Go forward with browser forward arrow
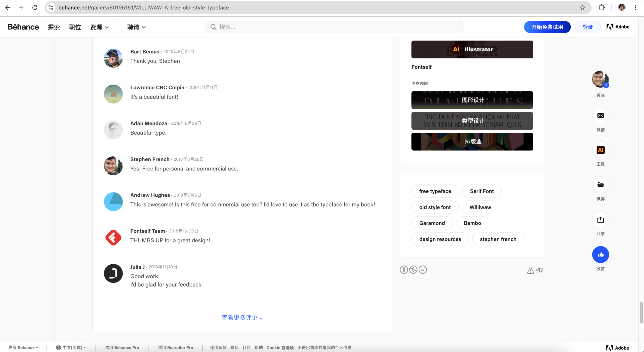The width and height of the screenshot is (644, 352). pyautogui.click(x=21, y=8)
